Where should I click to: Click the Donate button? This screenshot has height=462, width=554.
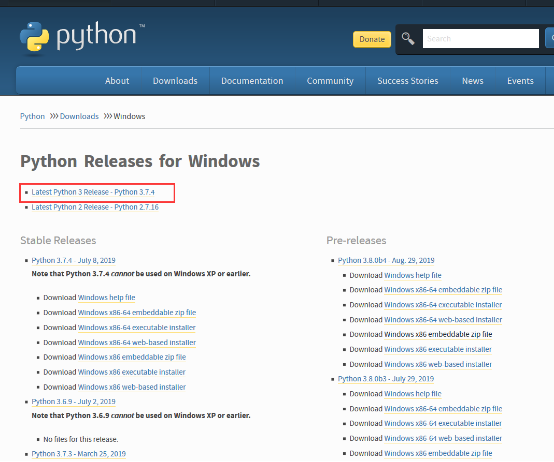(372, 39)
